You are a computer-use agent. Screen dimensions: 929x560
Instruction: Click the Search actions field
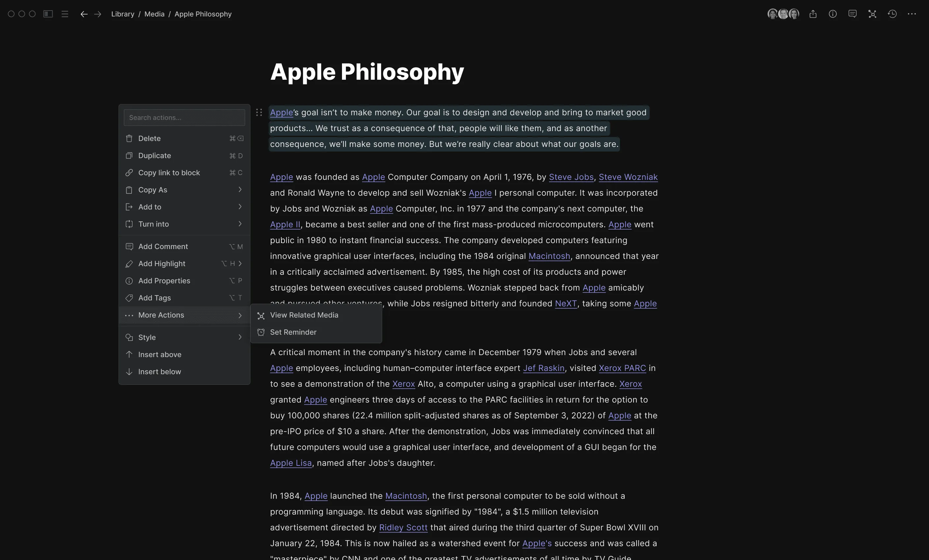[x=184, y=118]
